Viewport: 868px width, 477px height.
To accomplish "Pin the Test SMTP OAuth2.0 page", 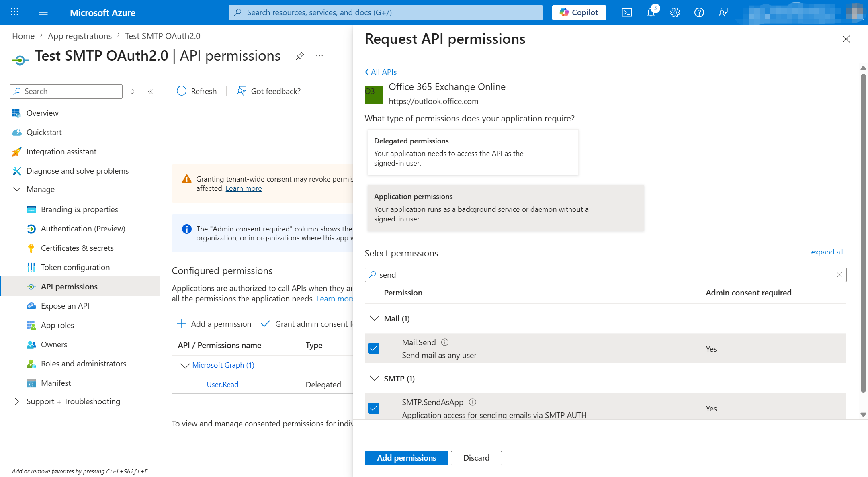I will tap(300, 56).
